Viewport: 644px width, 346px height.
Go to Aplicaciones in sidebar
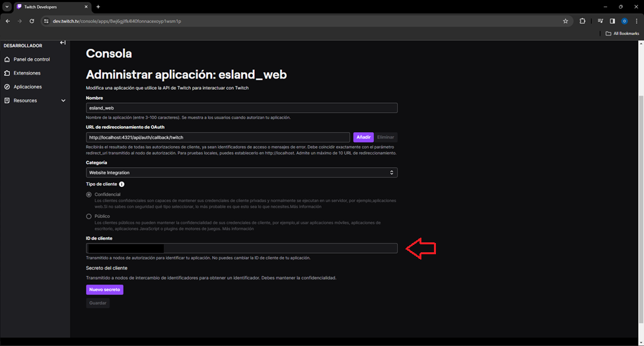[x=28, y=87]
